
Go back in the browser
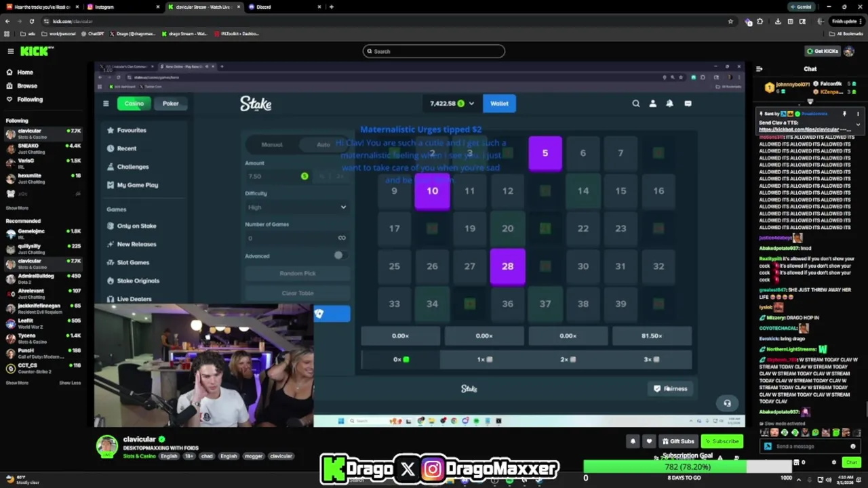(7, 21)
